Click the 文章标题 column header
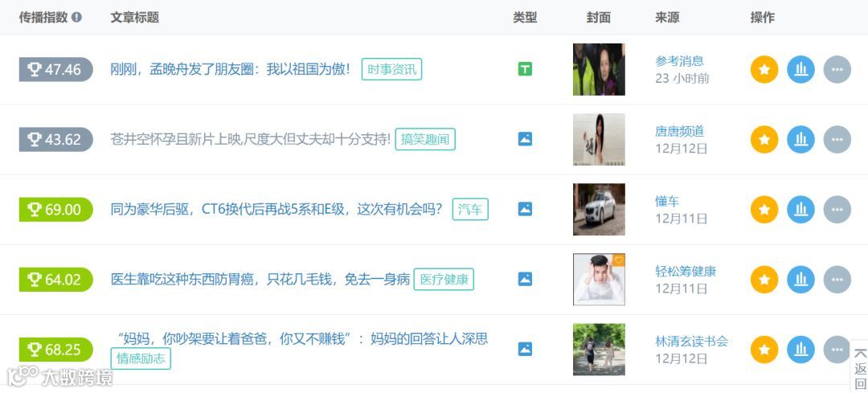This screenshot has width=868, height=393. [x=134, y=17]
